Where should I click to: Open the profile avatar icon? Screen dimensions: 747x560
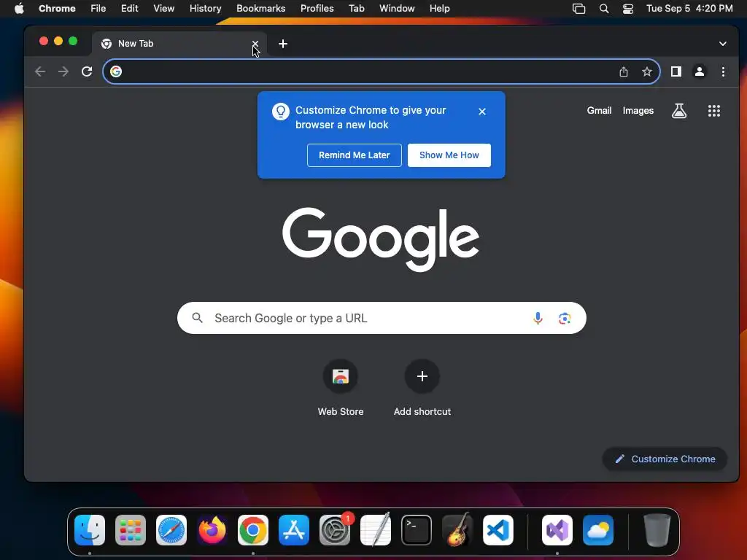click(700, 71)
